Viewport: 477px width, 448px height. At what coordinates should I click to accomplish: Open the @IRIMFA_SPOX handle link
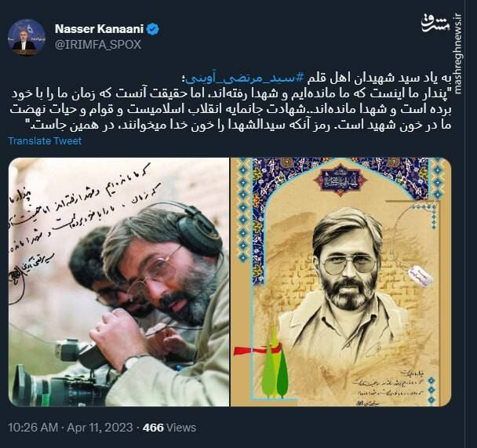[98, 45]
